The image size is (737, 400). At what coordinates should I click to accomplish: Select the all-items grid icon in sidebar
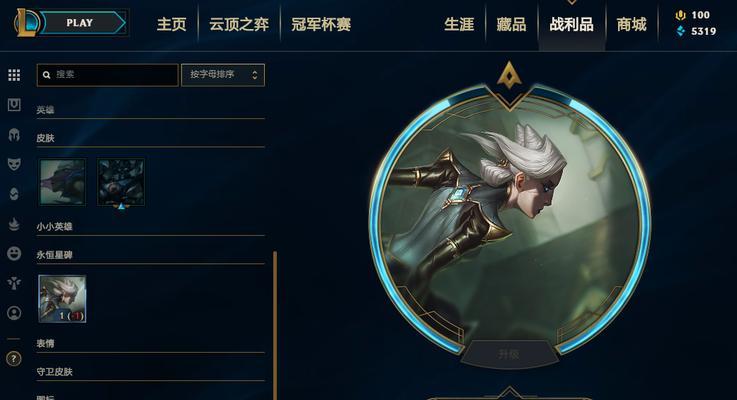point(14,75)
